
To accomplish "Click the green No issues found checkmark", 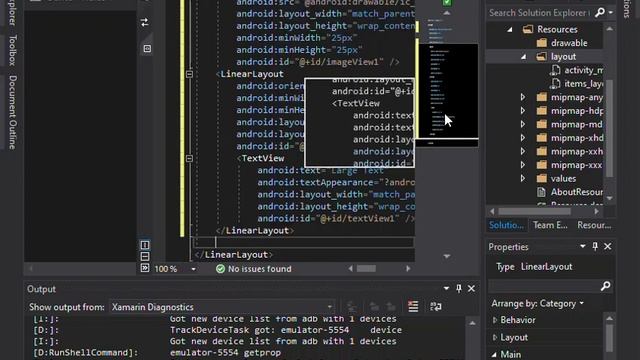I will click(220, 269).
